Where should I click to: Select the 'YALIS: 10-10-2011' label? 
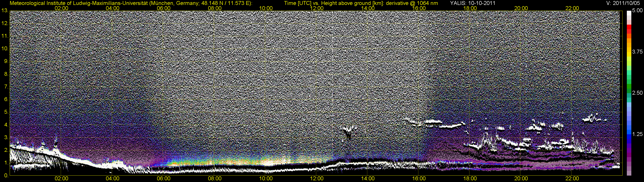472,3
